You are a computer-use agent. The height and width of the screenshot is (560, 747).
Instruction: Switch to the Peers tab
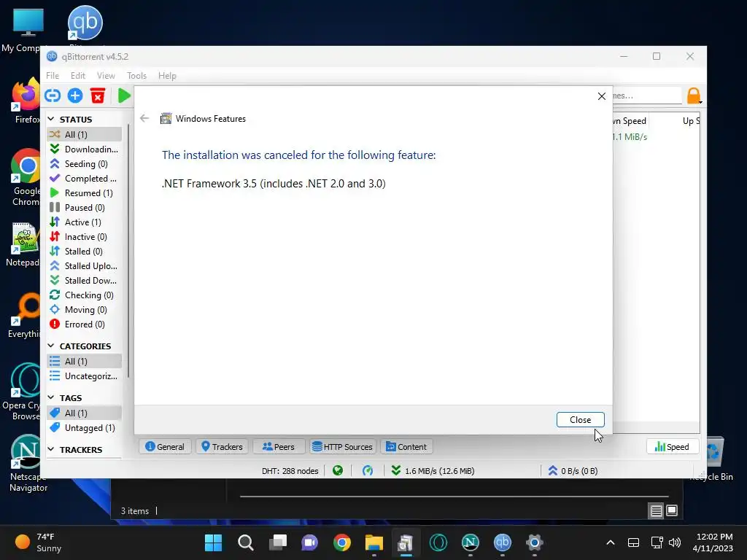(279, 447)
